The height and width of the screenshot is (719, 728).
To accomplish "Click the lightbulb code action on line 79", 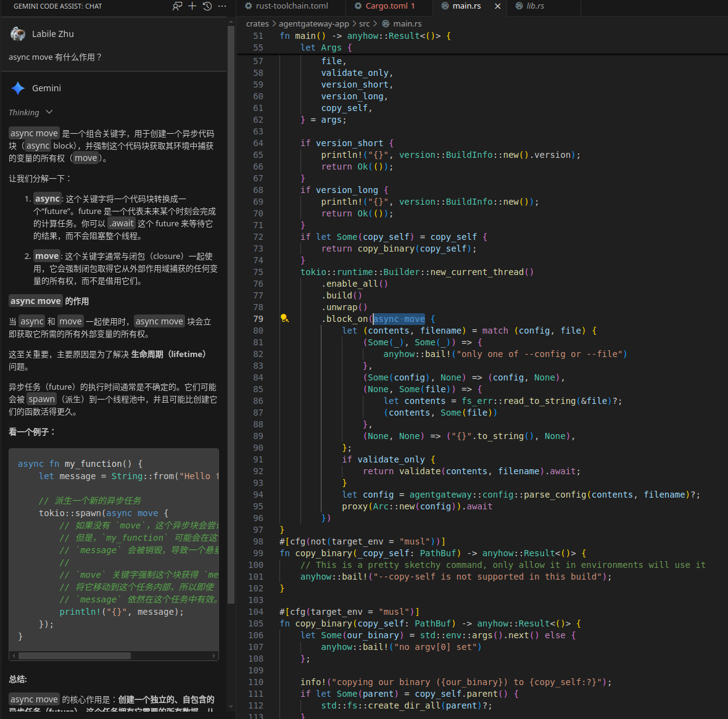I will 284,319.
